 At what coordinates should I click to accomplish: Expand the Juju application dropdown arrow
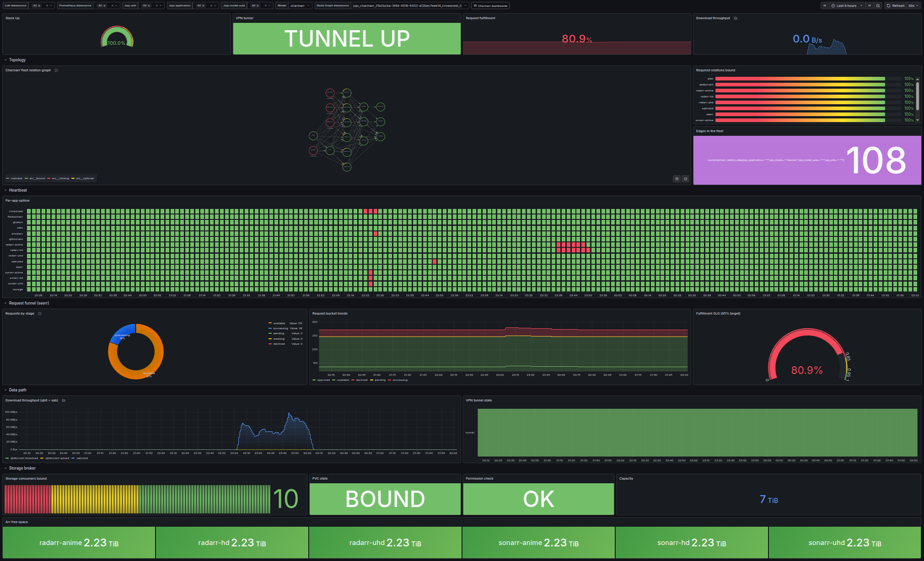click(215, 5)
